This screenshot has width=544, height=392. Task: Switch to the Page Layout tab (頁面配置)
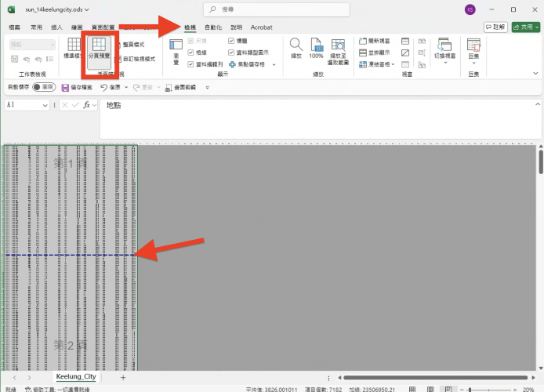coord(103,27)
